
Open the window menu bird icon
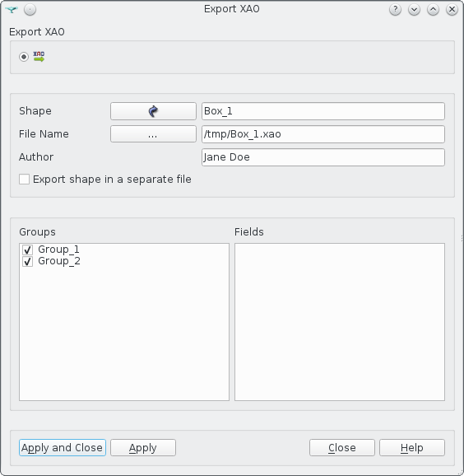coord(12,10)
